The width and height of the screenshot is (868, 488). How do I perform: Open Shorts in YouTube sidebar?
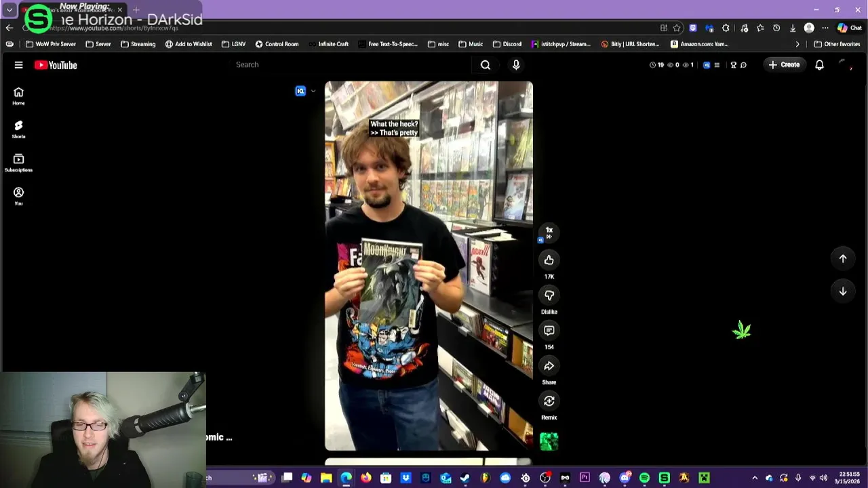pos(18,129)
